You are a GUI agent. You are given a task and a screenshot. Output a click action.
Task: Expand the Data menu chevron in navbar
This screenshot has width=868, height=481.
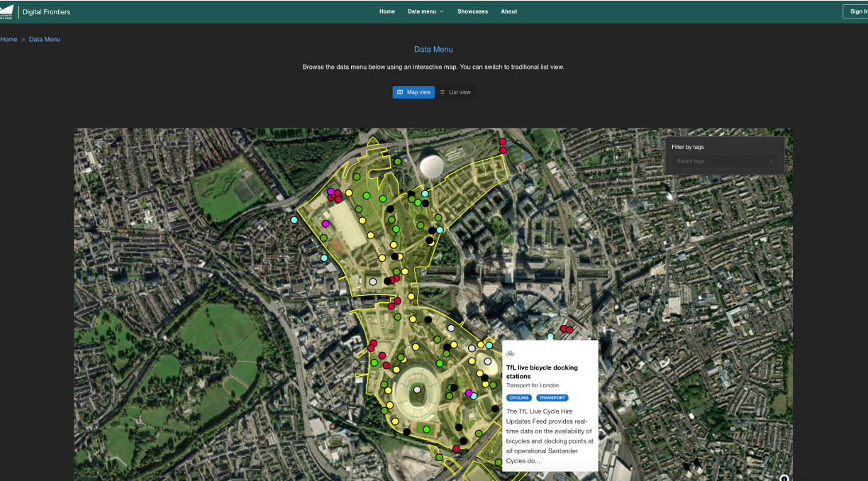(442, 11)
